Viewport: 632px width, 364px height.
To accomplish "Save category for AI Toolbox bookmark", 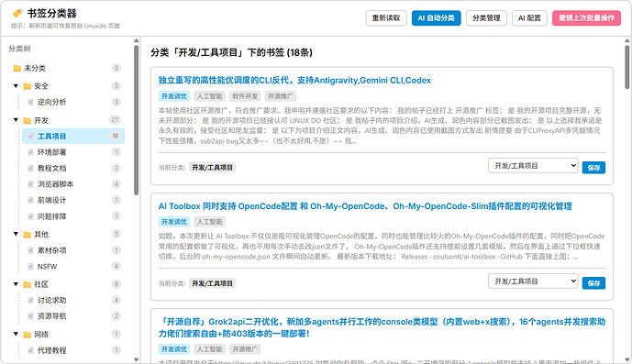I will [x=593, y=283].
